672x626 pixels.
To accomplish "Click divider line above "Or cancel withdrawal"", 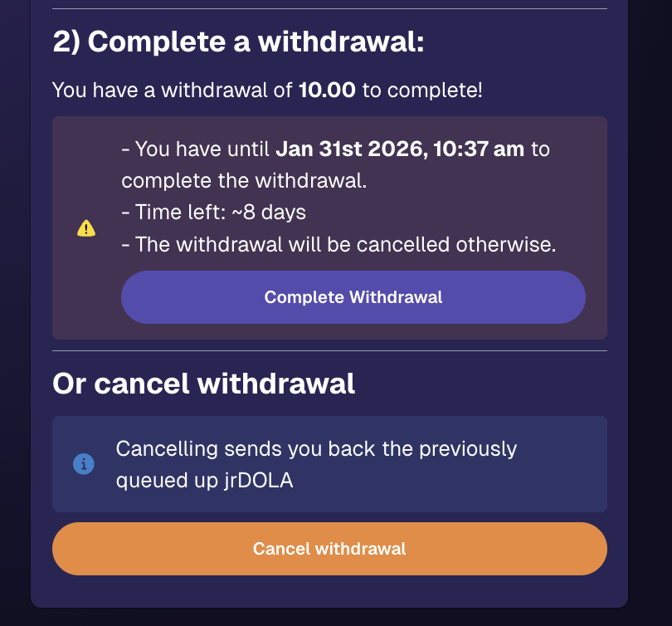I will click(329, 350).
